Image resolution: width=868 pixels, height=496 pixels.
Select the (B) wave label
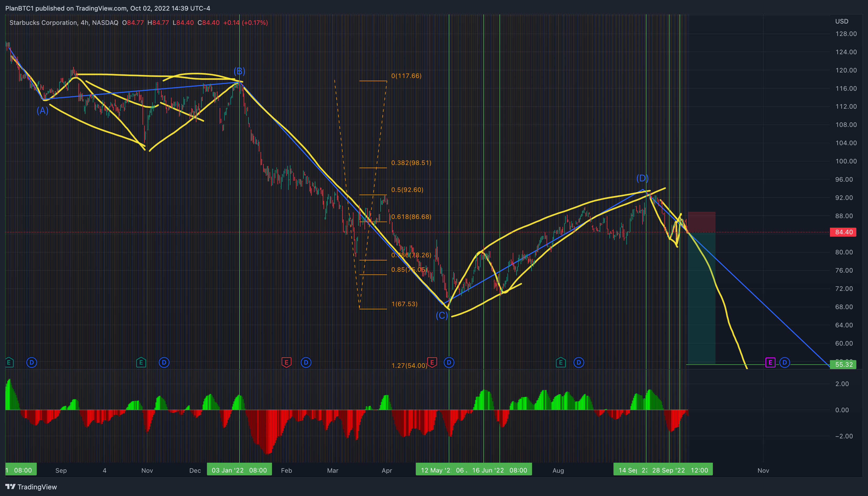239,71
